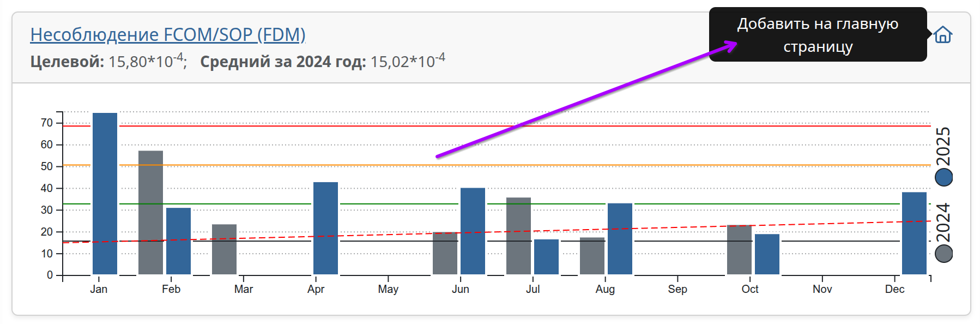The height and width of the screenshot is (324, 980).
Task: Click the Добавить на главную страницу tooltip
Action: pyautogui.click(x=817, y=35)
